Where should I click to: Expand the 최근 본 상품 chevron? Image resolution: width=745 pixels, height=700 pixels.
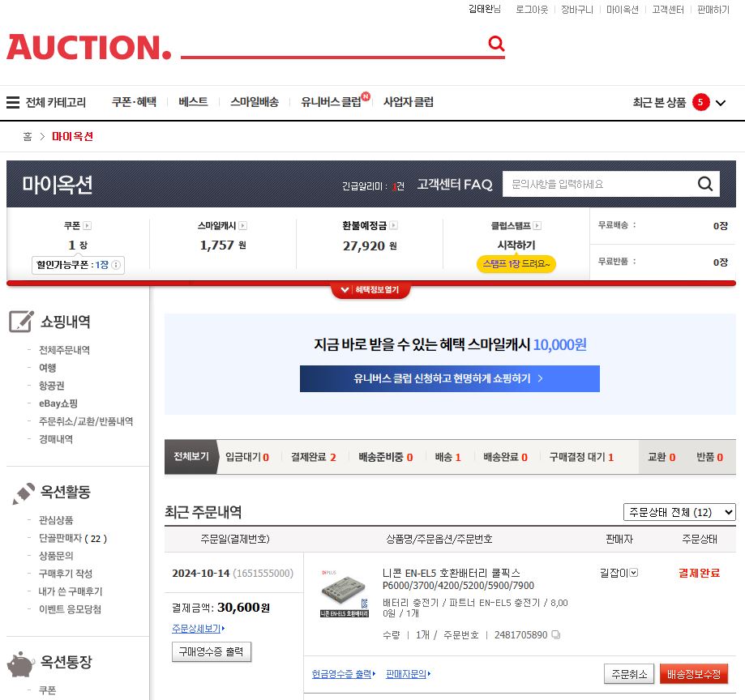pyautogui.click(x=721, y=103)
